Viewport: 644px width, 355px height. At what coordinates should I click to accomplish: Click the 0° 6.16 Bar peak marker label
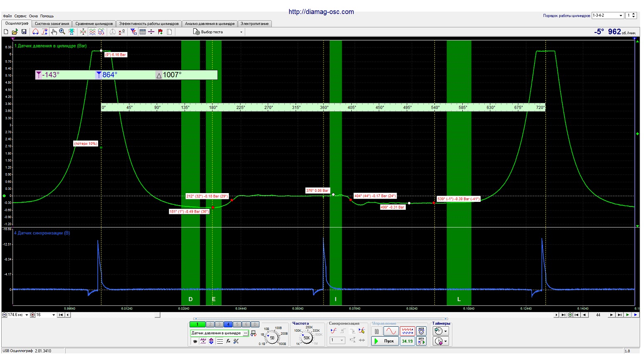(x=116, y=55)
